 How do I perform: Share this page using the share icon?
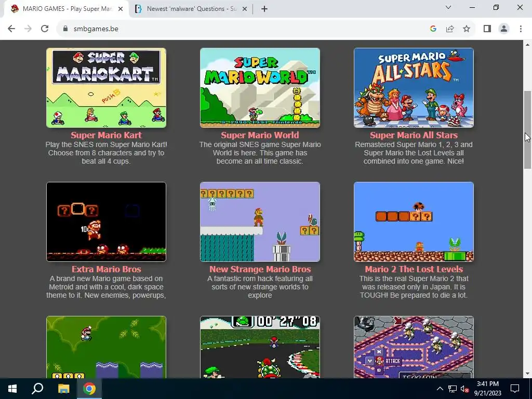point(450,29)
